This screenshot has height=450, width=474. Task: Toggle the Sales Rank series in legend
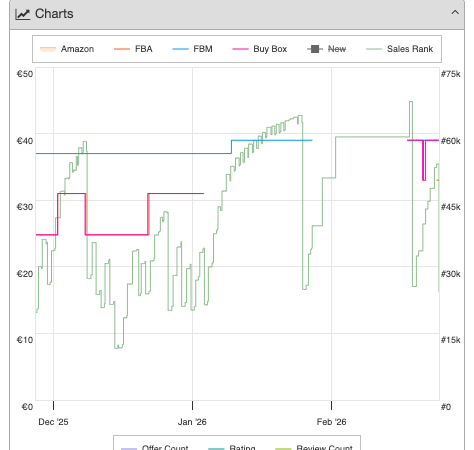click(x=400, y=49)
